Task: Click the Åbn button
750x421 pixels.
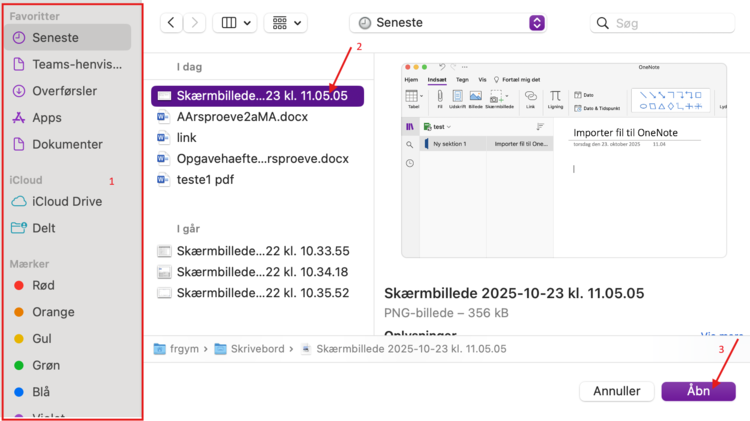Action: (x=698, y=391)
